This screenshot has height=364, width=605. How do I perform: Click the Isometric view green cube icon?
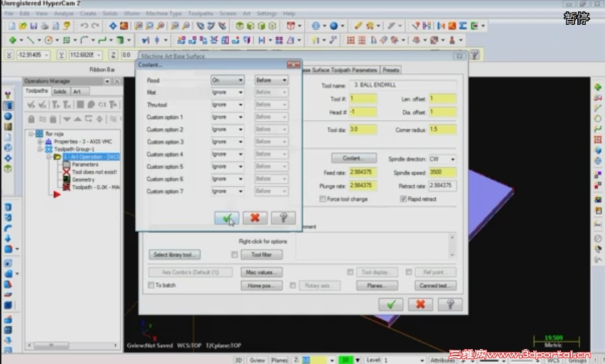pos(240,26)
